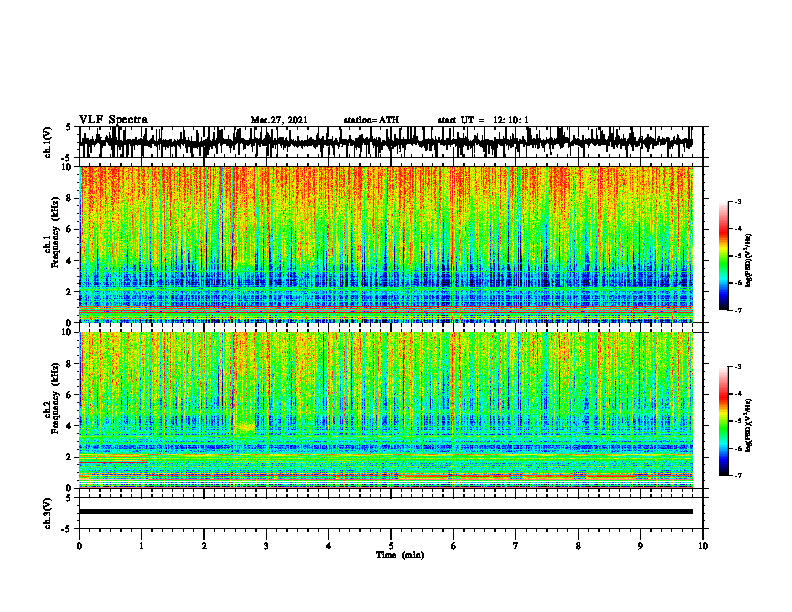The width and height of the screenshot is (792, 612).
Task: Click the "VLF Spectra" plot title
Action: pyautogui.click(x=113, y=120)
